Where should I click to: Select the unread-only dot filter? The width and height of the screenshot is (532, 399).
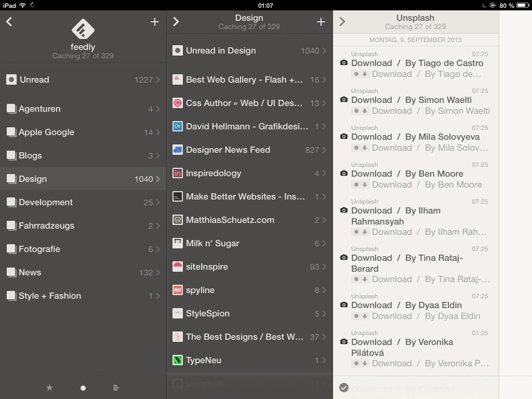click(83, 388)
